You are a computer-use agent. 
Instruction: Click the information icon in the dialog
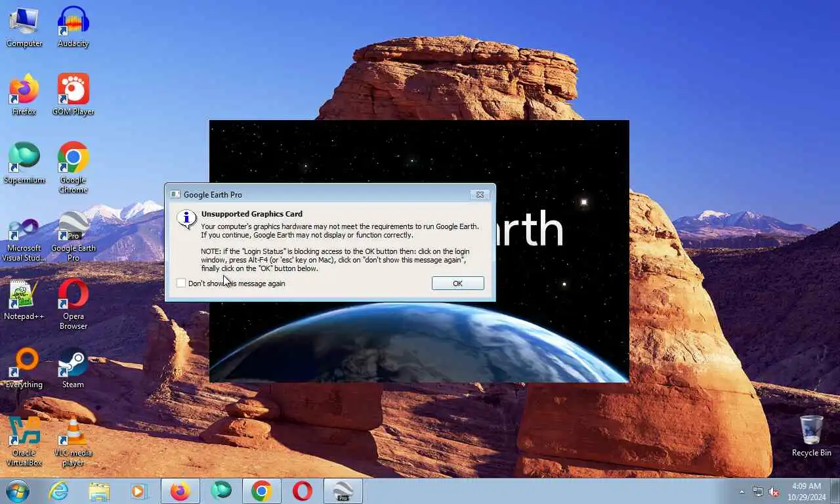187,219
